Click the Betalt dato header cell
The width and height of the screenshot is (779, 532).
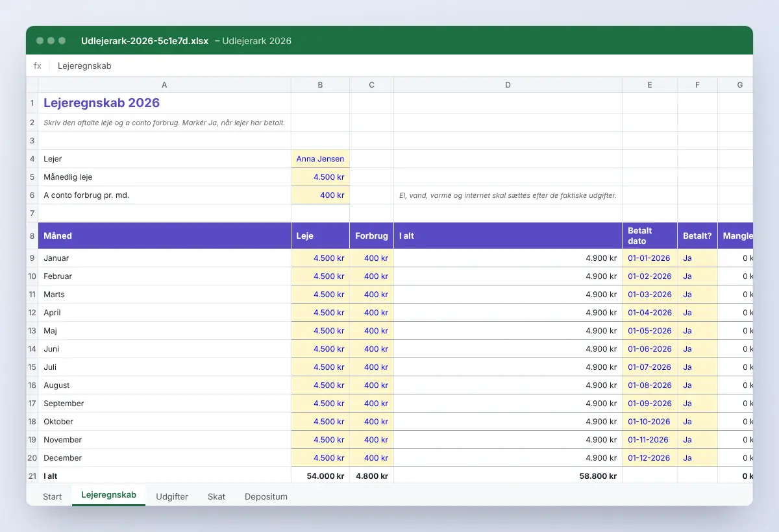(x=650, y=236)
